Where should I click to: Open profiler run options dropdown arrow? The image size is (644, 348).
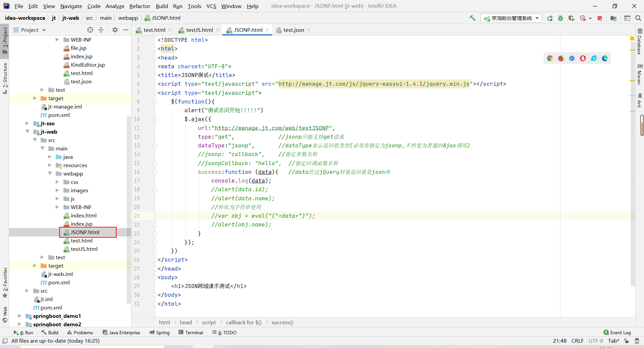[590, 18]
